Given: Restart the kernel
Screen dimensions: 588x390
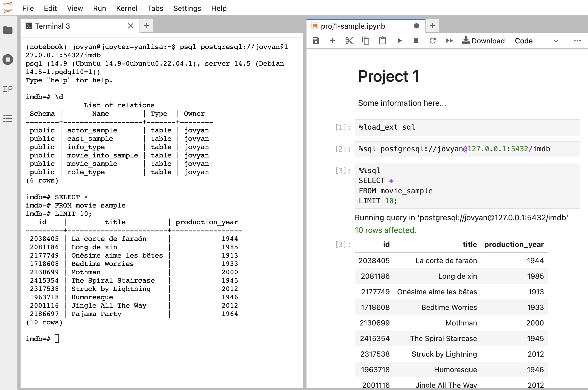Looking at the screenshot, I should pos(432,41).
